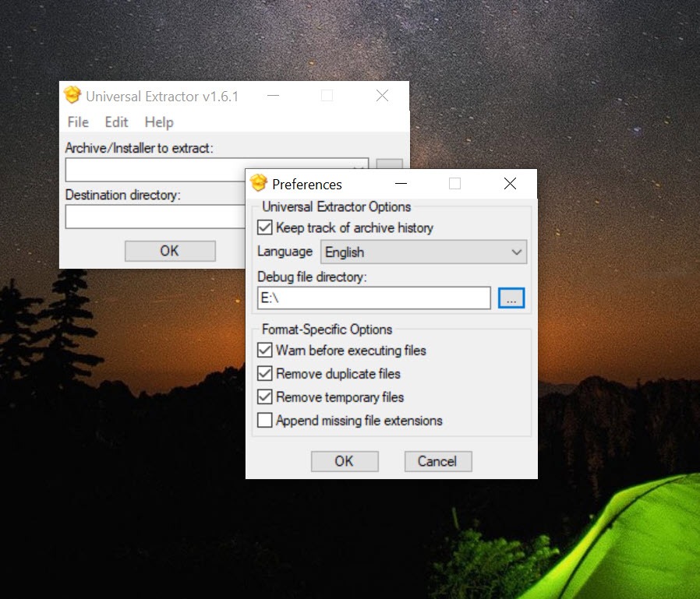
Task: Click the Preferences window title icon
Action: pyautogui.click(x=259, y=183)
